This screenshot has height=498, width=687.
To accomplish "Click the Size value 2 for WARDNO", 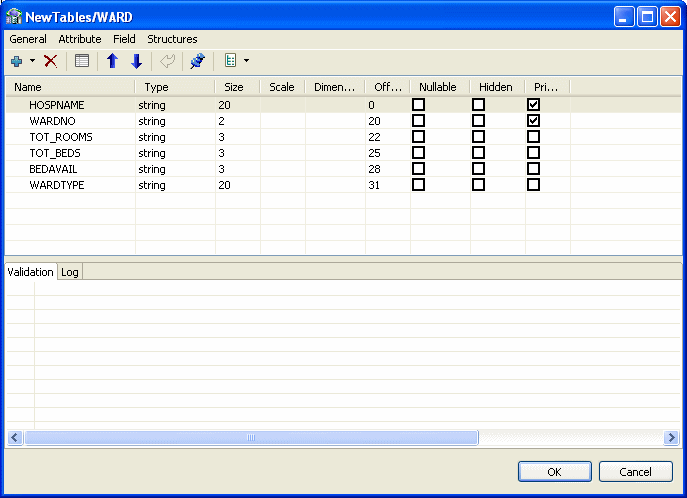I will 221,121.
